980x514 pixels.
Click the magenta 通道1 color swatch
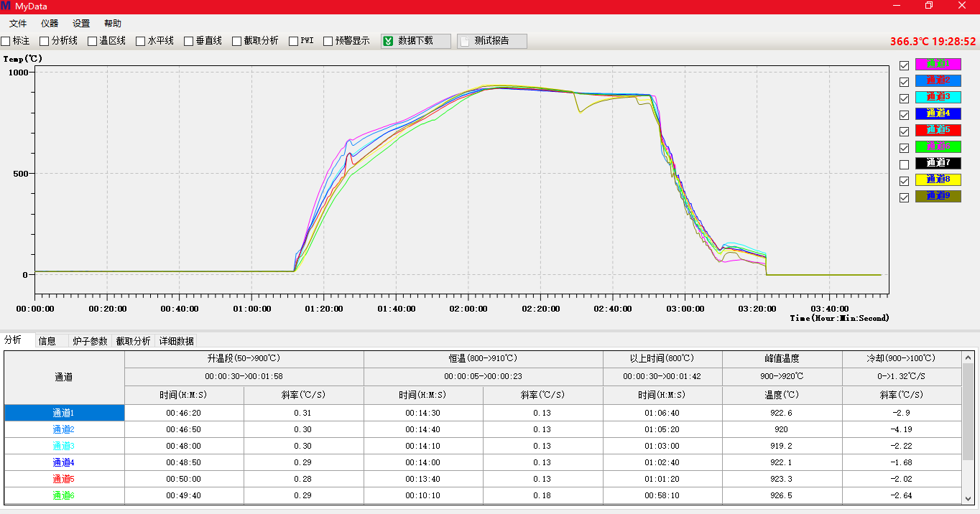[938, 64]
